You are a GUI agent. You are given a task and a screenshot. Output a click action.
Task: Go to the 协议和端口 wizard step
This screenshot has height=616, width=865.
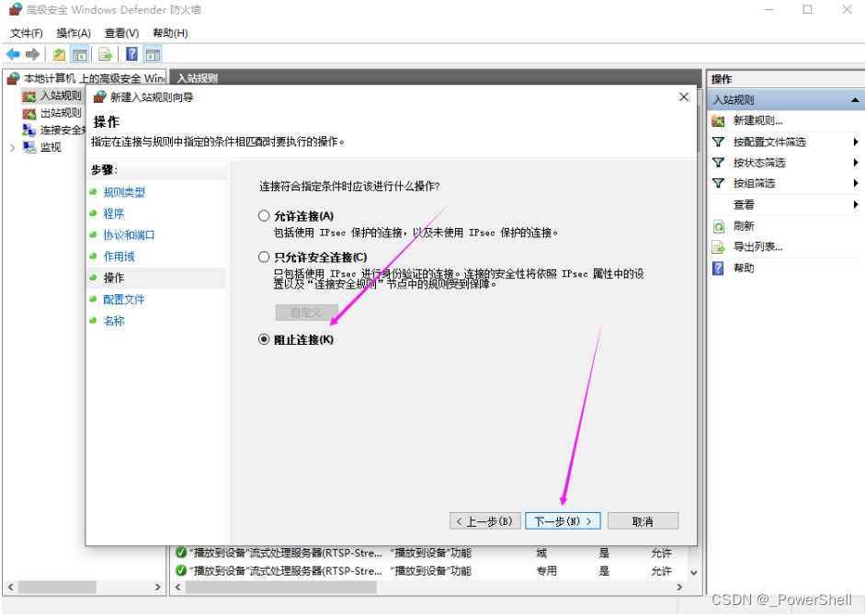click(x=129, y=235)
